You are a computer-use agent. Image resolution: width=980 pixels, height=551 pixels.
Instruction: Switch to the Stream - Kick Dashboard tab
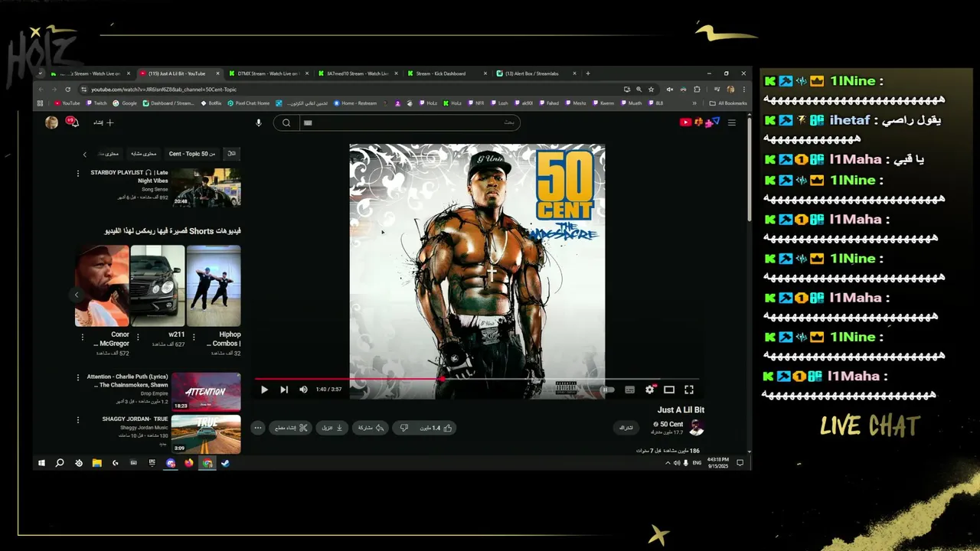[446, 73]
